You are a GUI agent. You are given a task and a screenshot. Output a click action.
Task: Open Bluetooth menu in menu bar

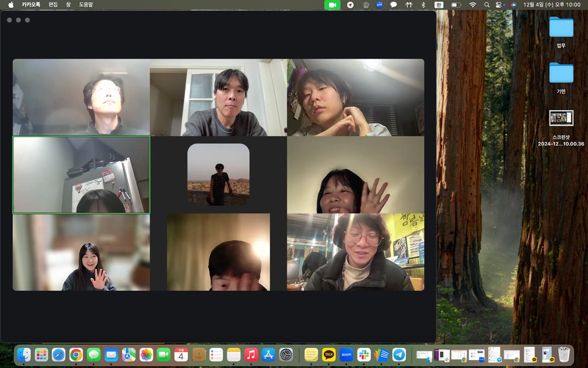pyautogui.click(x=424, y=5)
